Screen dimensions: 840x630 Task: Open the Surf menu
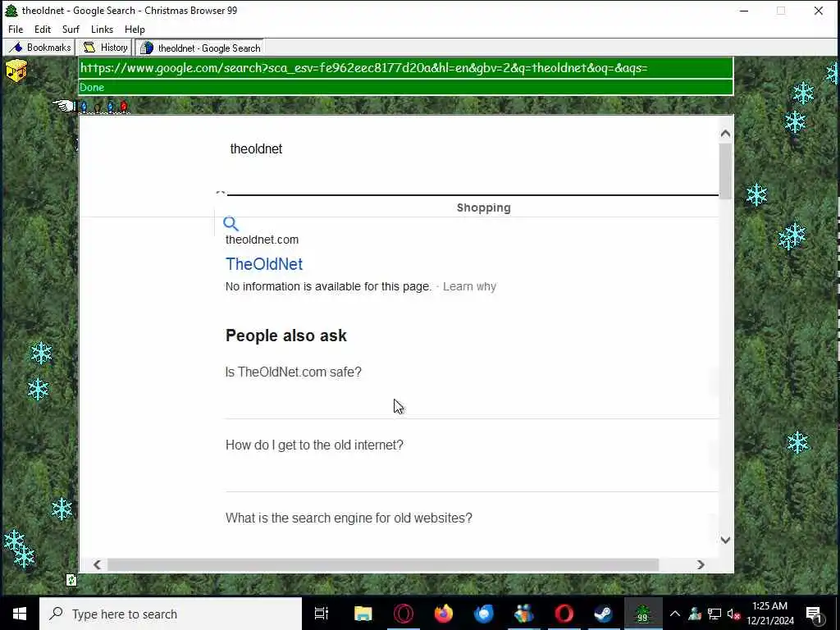point(71,30)
